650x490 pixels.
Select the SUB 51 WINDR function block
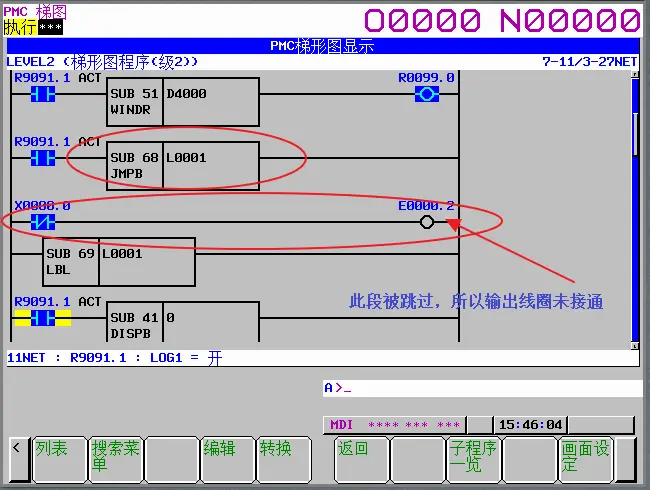pos(183,101)
